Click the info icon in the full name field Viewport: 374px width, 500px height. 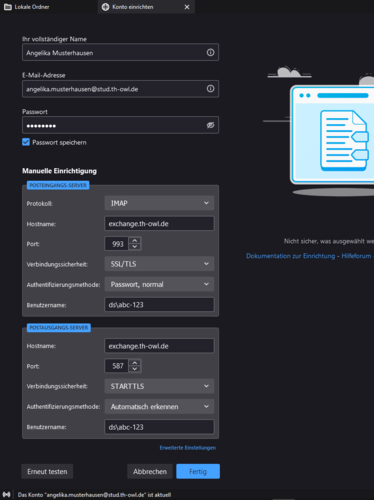(210, 52)
